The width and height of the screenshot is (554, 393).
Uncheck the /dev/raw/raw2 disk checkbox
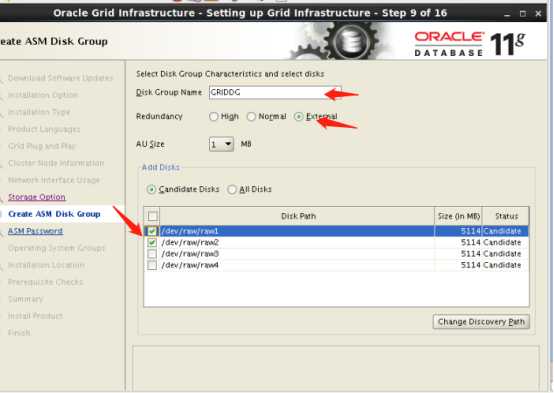click(x=152, y=243)
